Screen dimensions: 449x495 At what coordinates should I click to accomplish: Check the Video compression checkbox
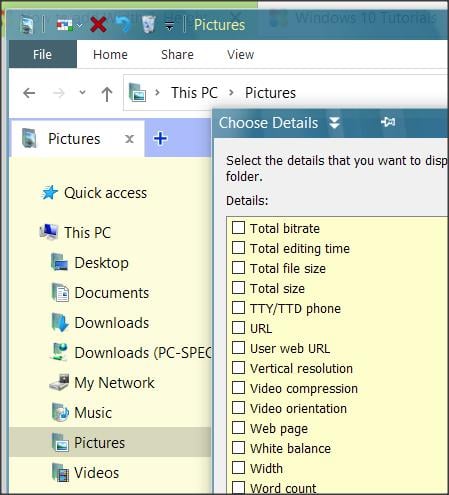coord(238,388)
